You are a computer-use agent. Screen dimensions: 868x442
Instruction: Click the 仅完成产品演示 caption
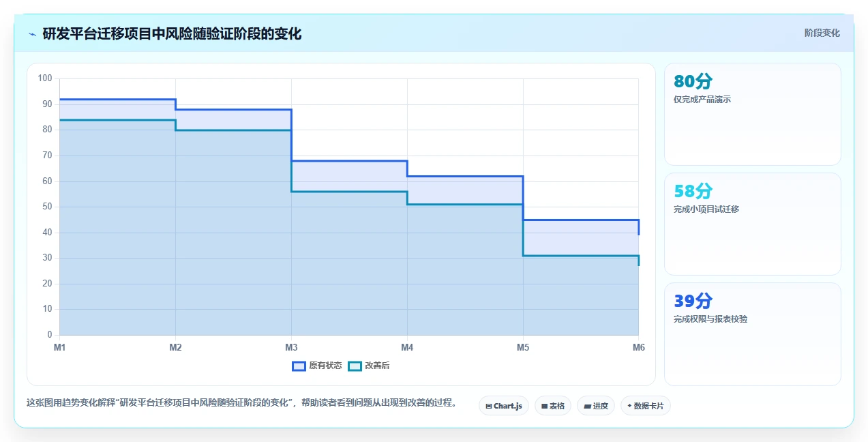702,100
